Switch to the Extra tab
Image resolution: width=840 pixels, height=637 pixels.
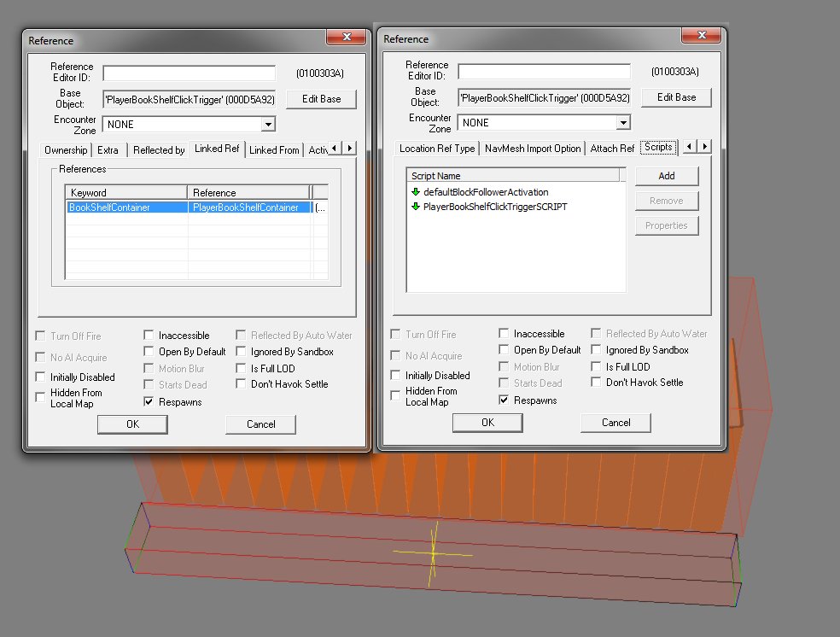[x=108, y=150]
